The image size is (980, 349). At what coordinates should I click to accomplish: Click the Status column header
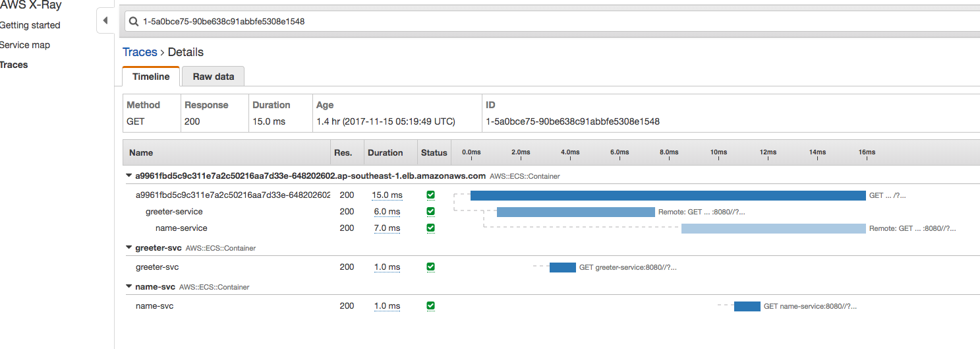tap(434, 152)
